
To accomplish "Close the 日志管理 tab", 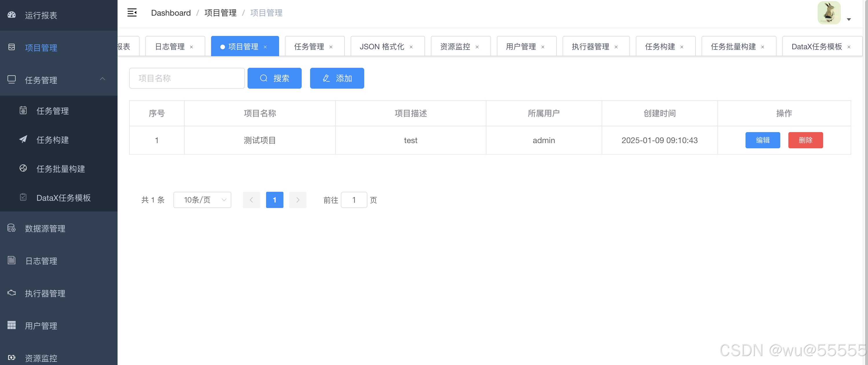I will point(191,47).
